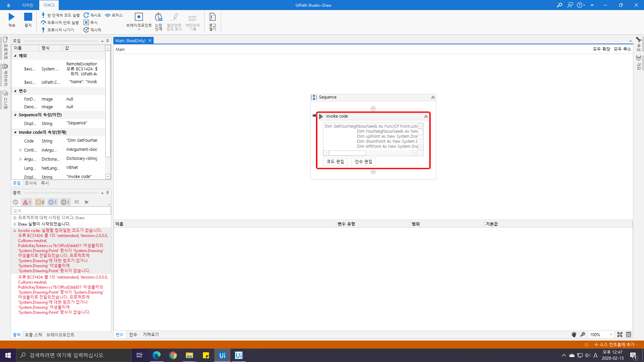Click the 계속 (Continue) play icon
The image size is (644, 362).
(11, 17)
